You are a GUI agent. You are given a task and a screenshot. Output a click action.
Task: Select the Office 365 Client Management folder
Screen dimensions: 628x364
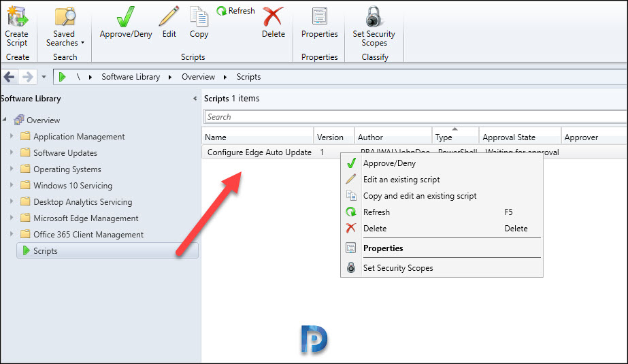[x=82, y=234]
